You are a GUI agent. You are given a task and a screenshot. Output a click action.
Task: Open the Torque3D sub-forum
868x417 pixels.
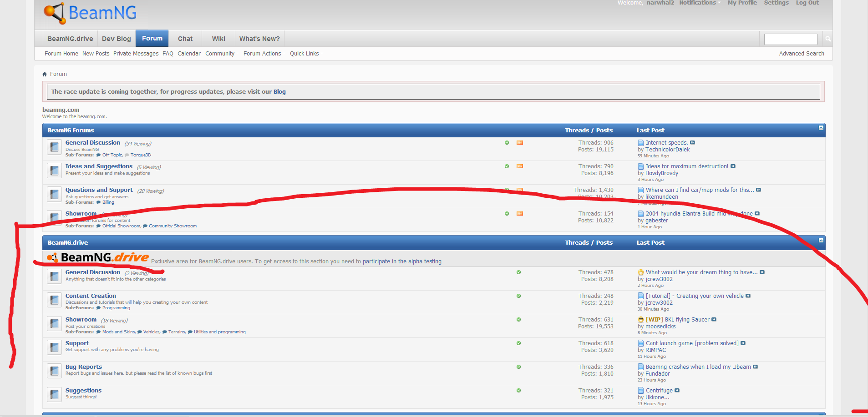pos(141,155)
